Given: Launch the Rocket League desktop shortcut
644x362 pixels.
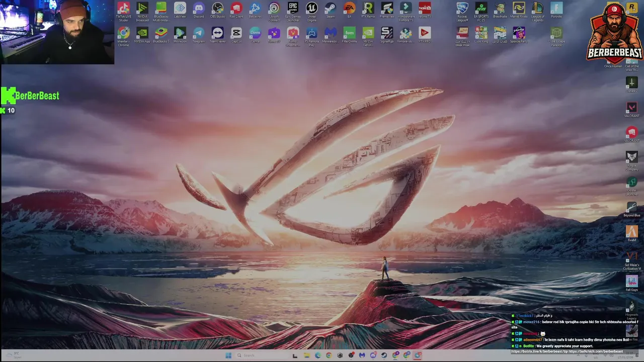Looking at the screenshot, I should tap(462, 12).
